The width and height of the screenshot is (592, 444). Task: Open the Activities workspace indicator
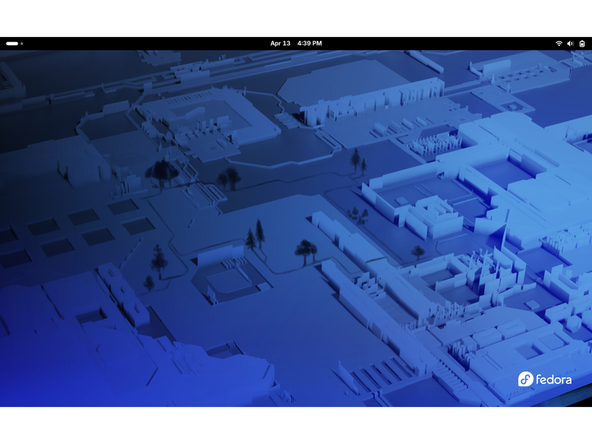14,43
